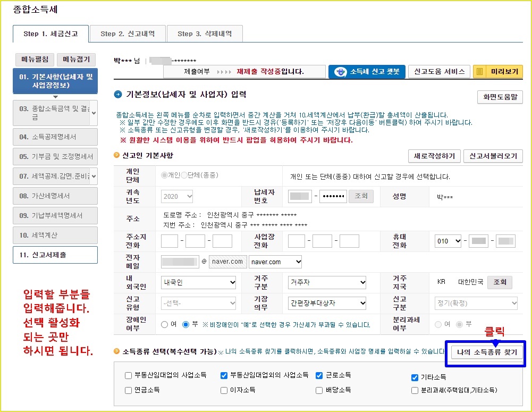Open 신고유형 -선택- dropdown

coord(198,303)
